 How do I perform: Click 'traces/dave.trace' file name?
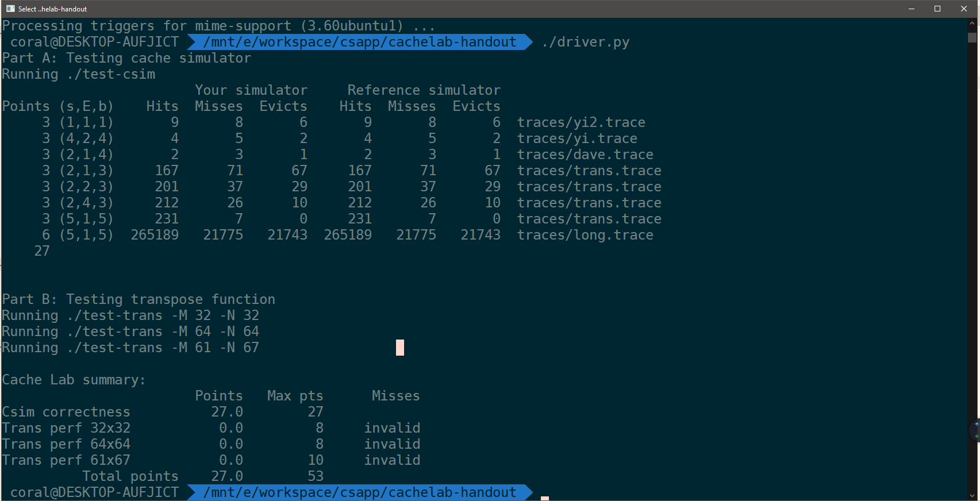coord(585,155)
